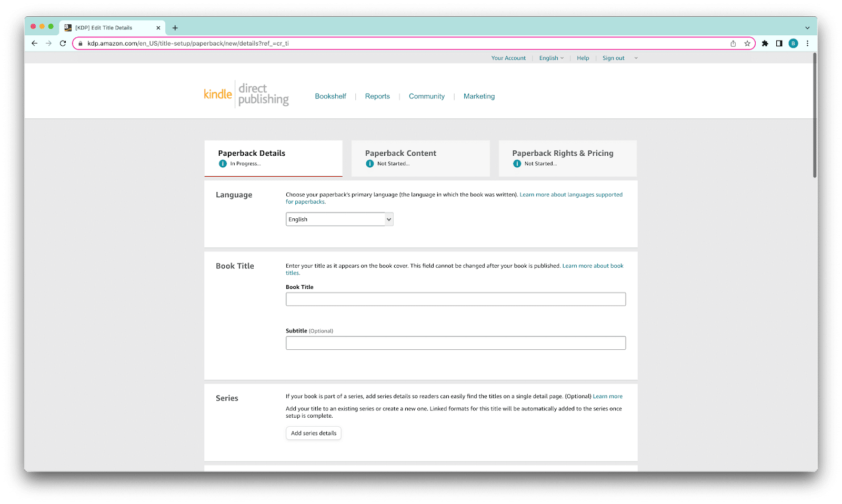Go back with browser back arrow
842x504 pixels.
[x=35, y=43]
